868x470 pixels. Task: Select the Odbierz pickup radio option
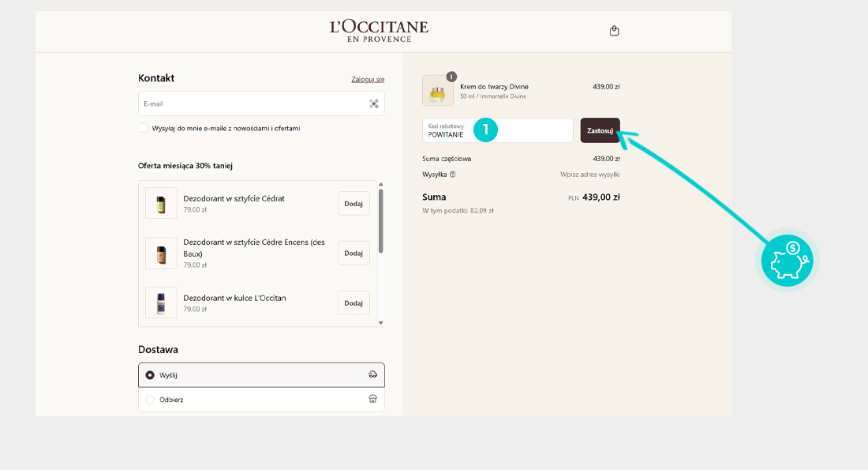pyautogui.click(x=150, y=400)
